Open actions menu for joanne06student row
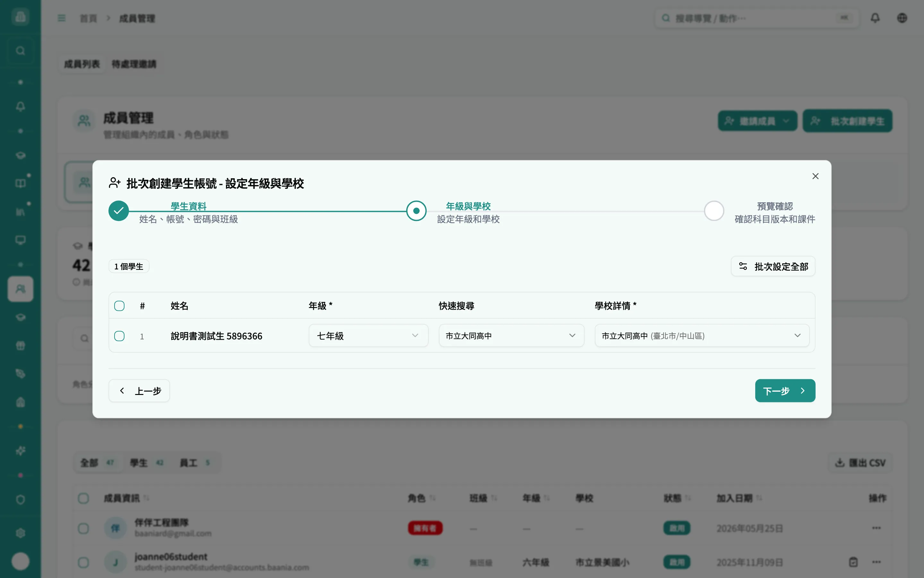The width and height of the screenshot is (924, 578). tap(876, 562)
